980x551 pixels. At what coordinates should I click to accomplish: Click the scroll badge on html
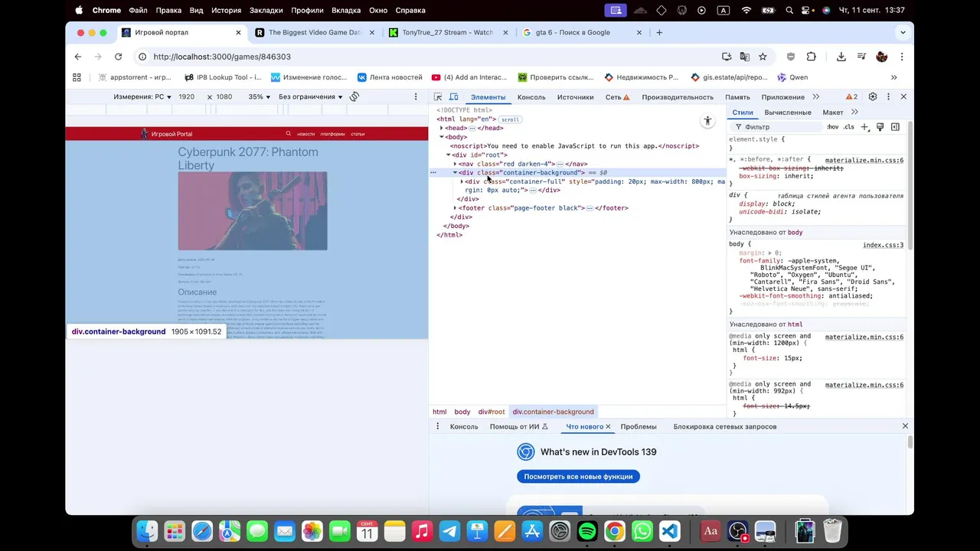(510, 119)
